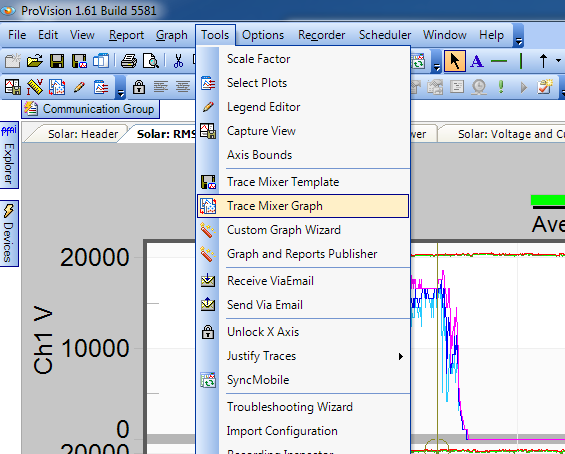Screen dimensions: 565x454
Task: Open Graph and Reports Publisher
Action: [303, 254]
